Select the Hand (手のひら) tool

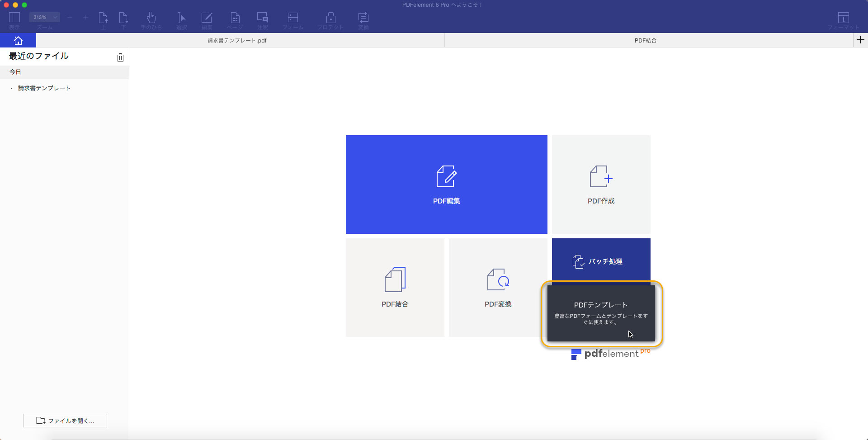pyautogui.click(x=151, y=18)
